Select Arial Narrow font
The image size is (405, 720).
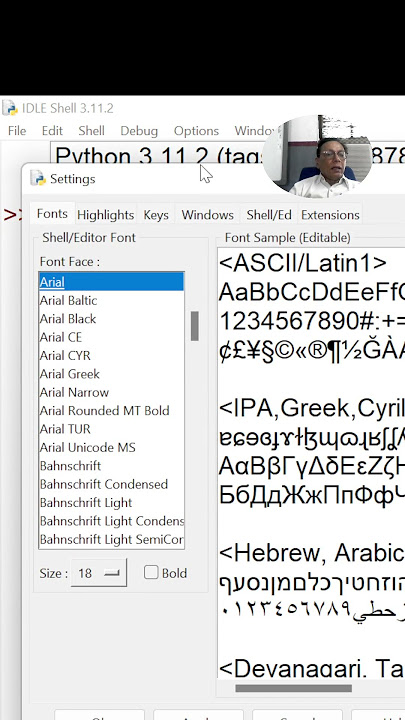pyautogui.click(x=112, y=392)
